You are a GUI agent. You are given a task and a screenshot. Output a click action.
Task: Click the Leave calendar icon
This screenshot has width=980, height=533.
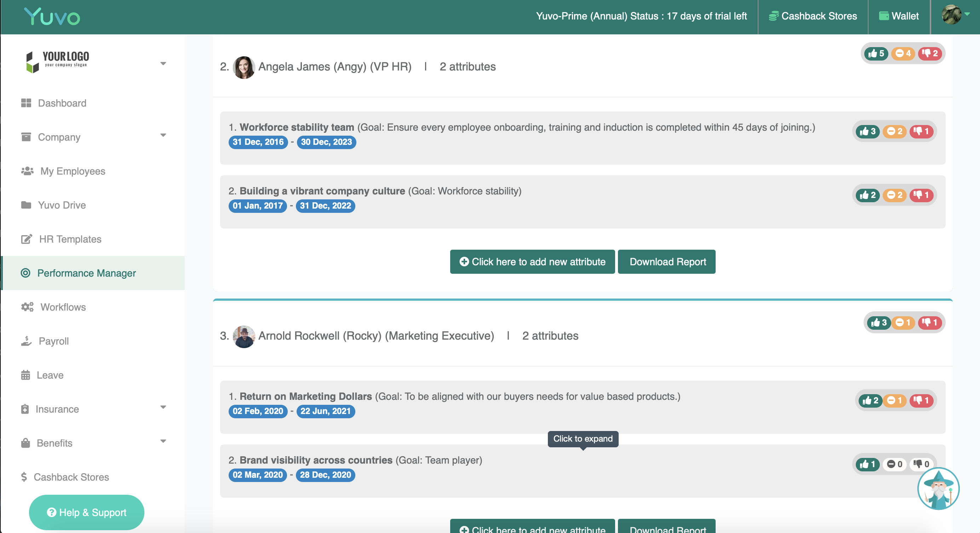tap(25, 375)
